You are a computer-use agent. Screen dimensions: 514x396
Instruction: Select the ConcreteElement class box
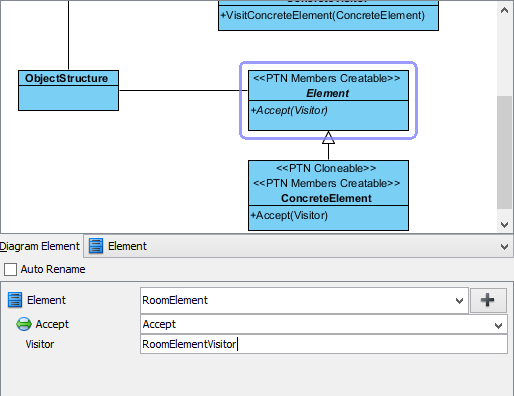328,195
